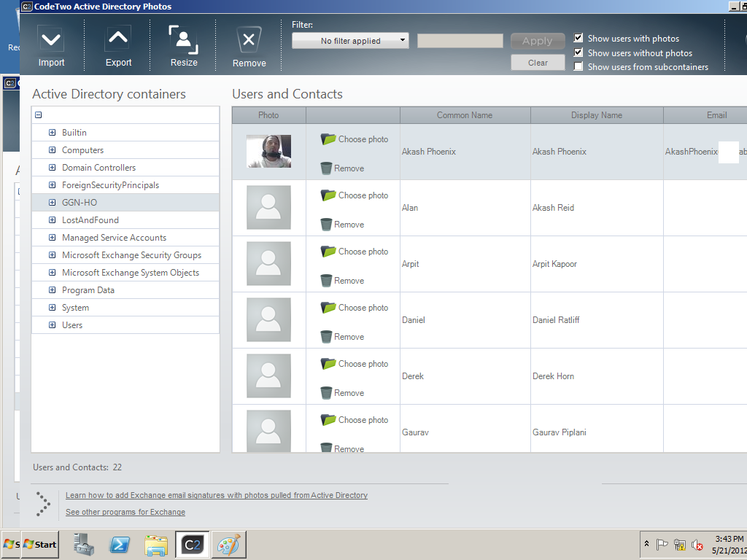Click the Daniel Ratliff display name cell
This screenshot has width=747, height=560.
[597, 320]
